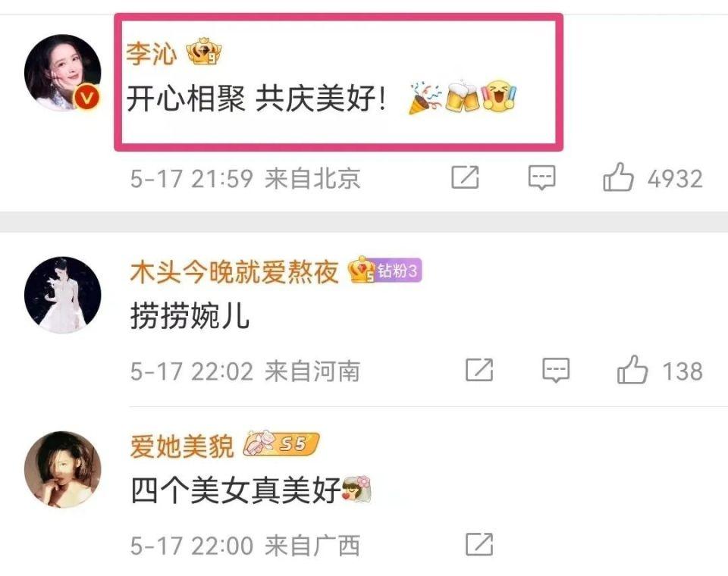
Task: Tap the comment text 捞捞婉儿
Action: pyautogui.click(x=190, y=315)
